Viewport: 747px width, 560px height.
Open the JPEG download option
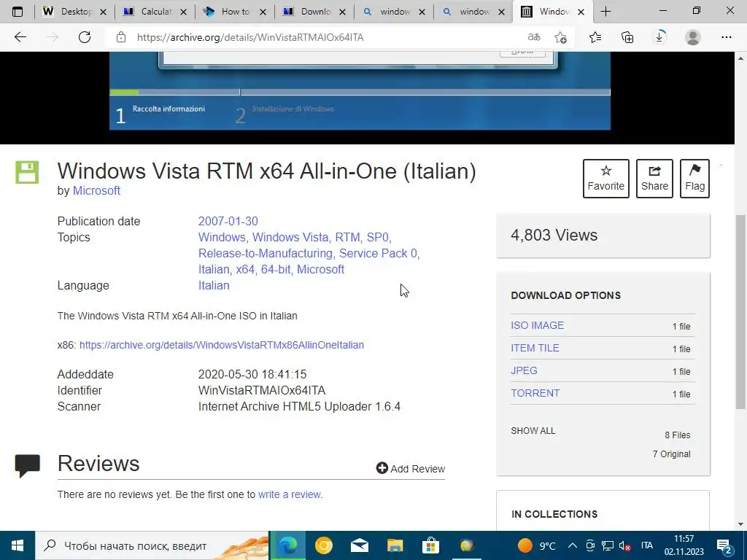pyautogui.click(x=524, y=370)
